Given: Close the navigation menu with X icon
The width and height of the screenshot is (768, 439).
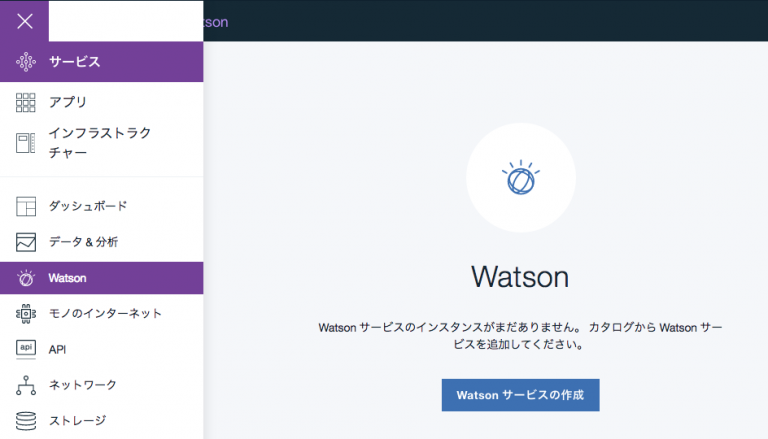Looking at the screenshot, I should coord(24,21).
